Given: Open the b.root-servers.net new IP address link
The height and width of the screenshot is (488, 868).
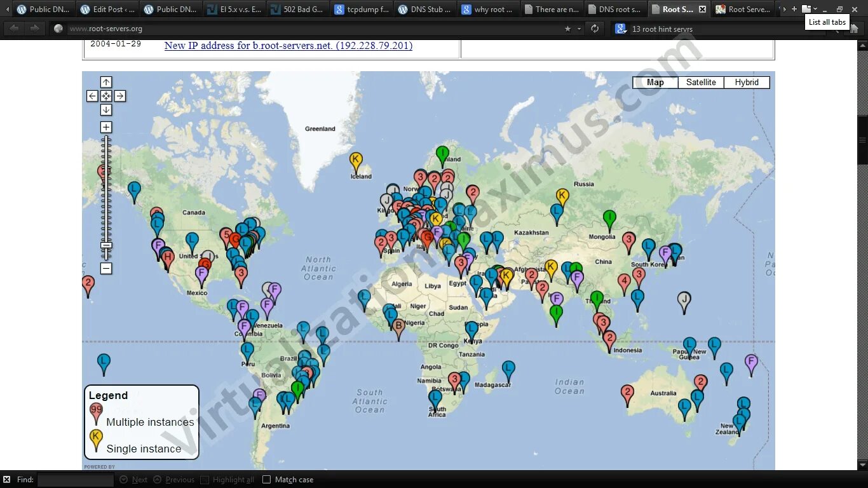Looking at the screenshot, I should click(x=288, y=46).
